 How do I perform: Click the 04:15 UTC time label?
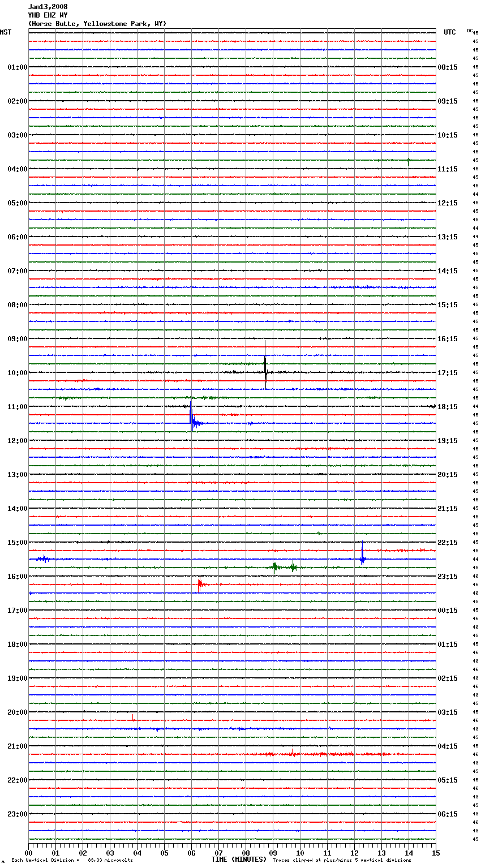(x=448, y=746)
